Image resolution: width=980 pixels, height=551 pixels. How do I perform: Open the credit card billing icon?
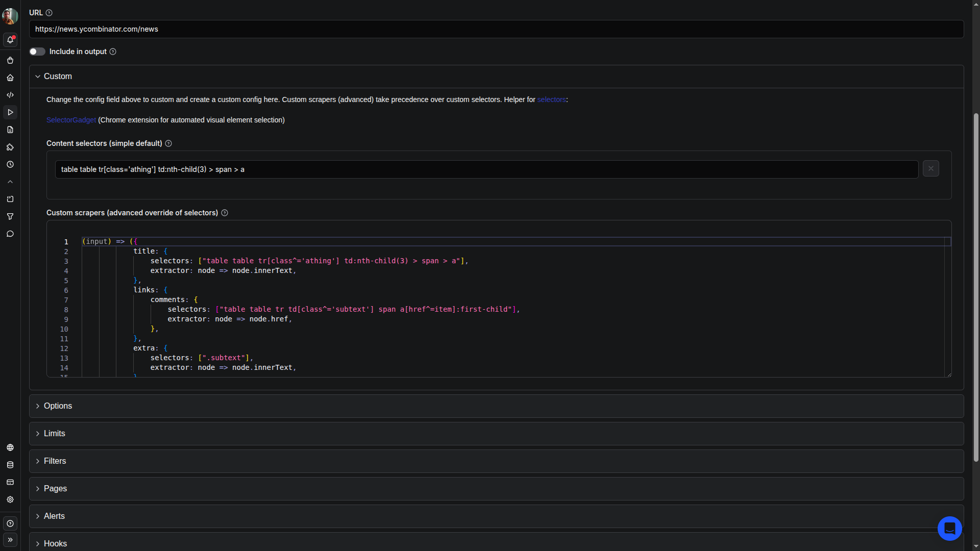coord(10,482)
